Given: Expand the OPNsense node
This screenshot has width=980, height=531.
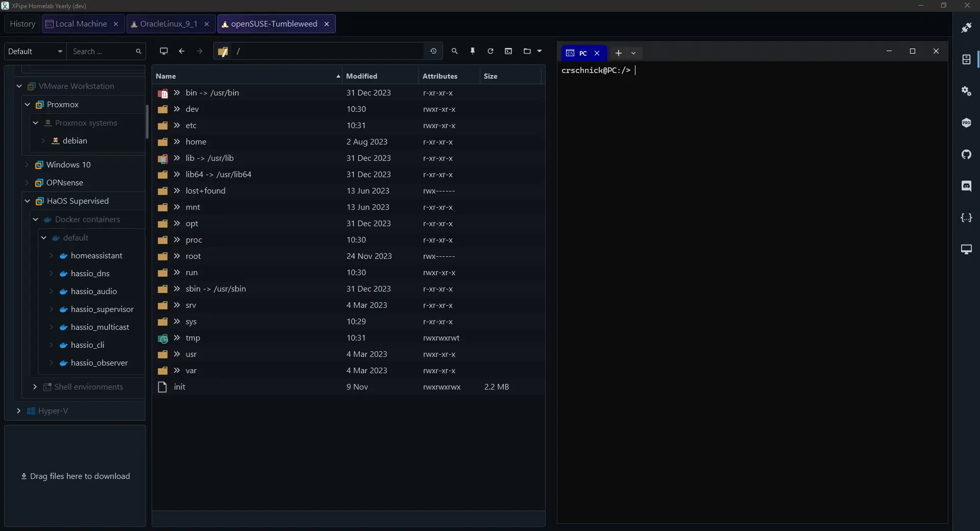Looking at the screenshot, I should pos(27,183).
